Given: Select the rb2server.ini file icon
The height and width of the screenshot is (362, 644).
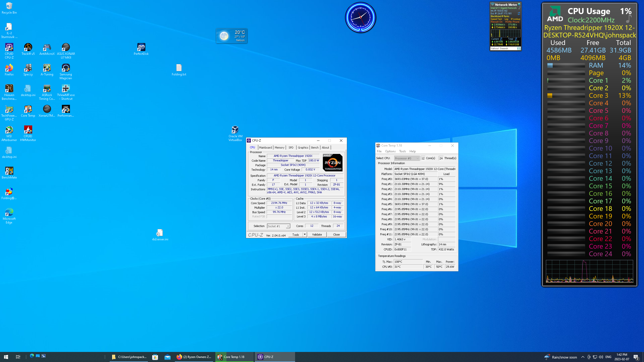Looking at the screenshot, I should click(160, 235).
